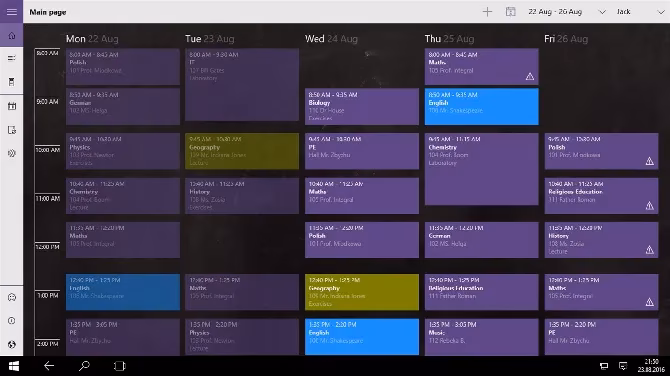The height and width of the screenshot is (376, 670).
Task: Open the hamburger navigation menu
Action: click(12, 12)
